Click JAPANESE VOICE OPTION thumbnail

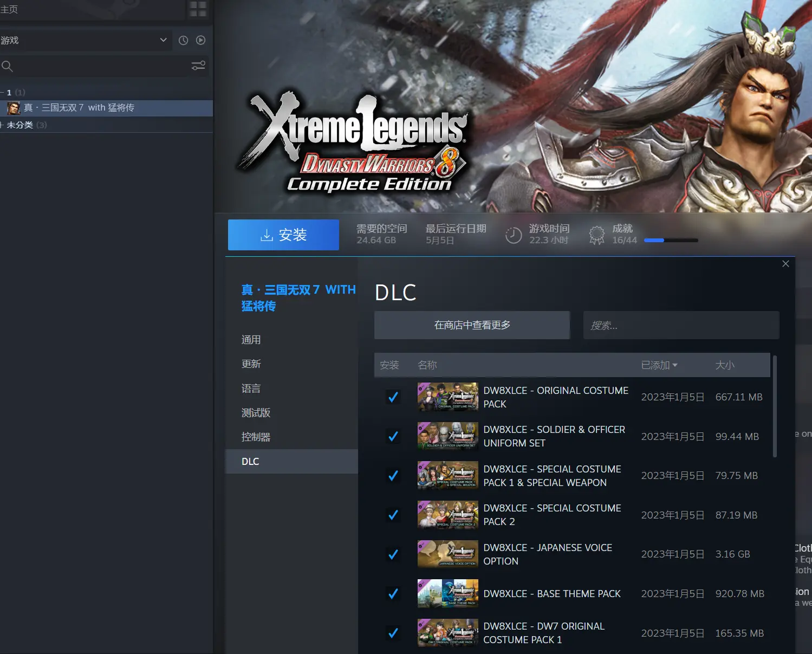tap(448, 554)
